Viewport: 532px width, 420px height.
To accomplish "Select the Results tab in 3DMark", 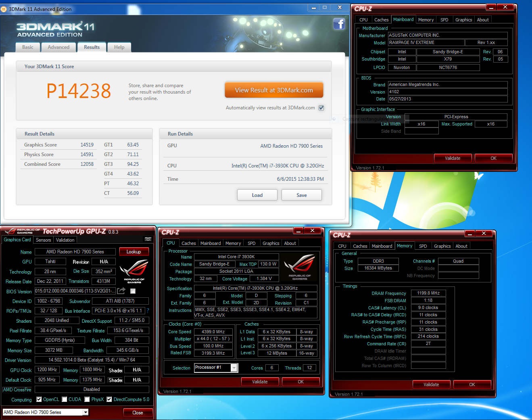I will click(x=92, y=47).
